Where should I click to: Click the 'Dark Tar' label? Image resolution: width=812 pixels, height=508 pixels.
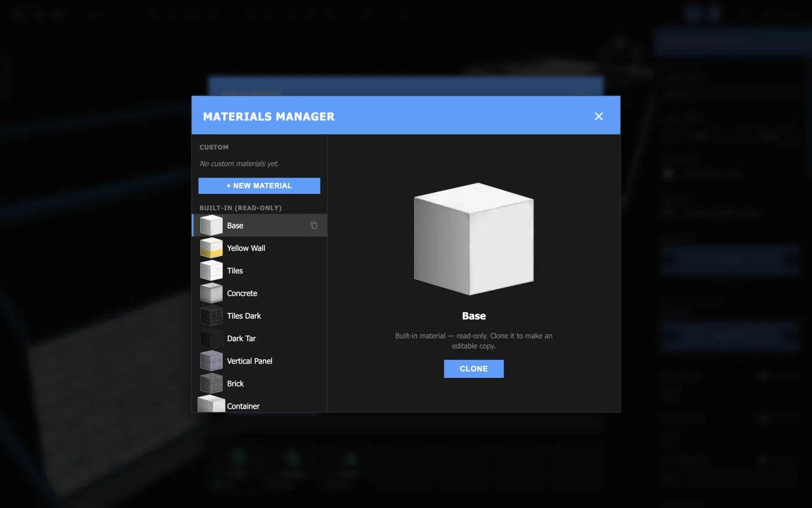tap(241, 338)
